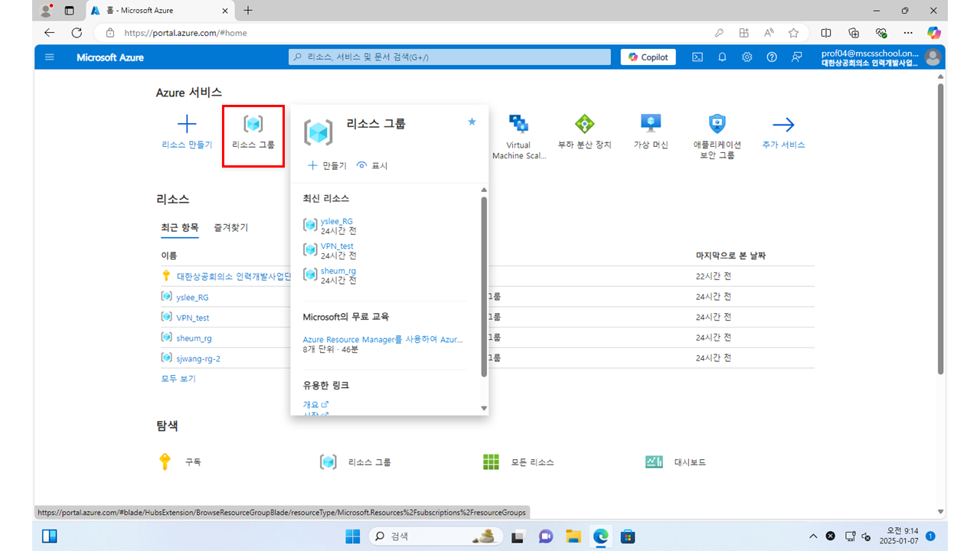Click the Microsoft Azure home title

(x=109, y=57)
